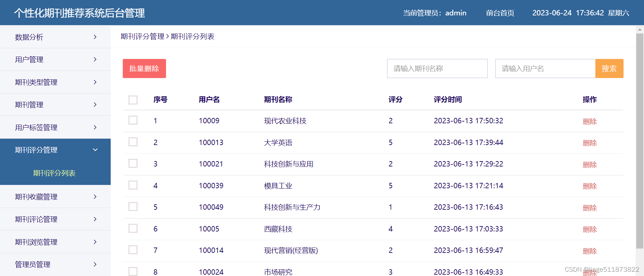The width and height of the screenshot is (644, 276).
Task: Click the 评分 column header
Action: (x=395, y=99)
